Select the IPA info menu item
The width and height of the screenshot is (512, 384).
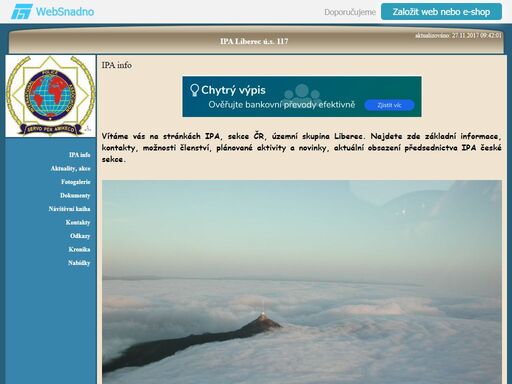click(x=79, y=155)
